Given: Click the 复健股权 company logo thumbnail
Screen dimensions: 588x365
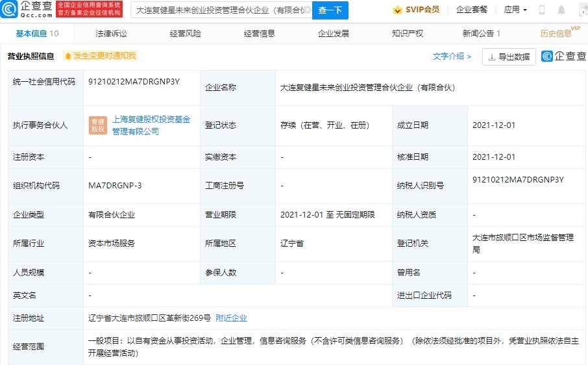Looking at the screenshot, I should [98, 125].
